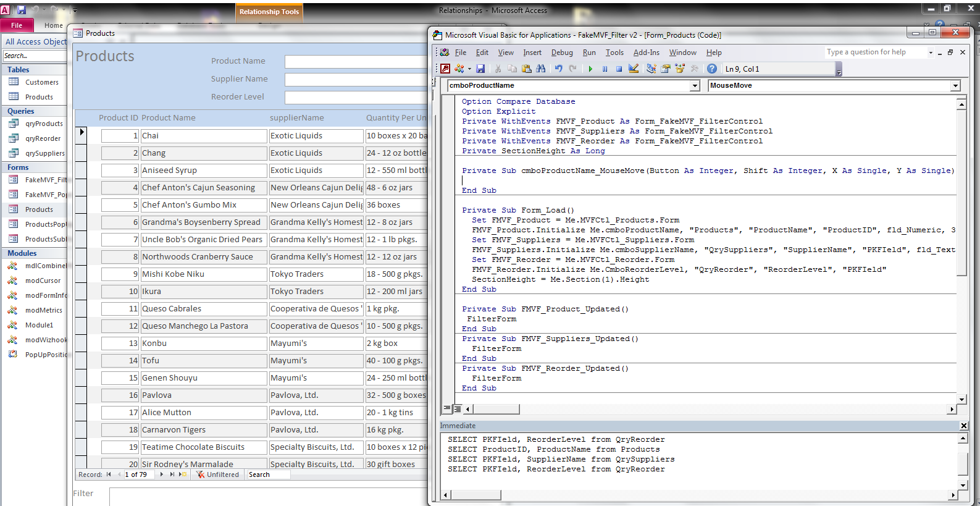Click Reorder Level filter input field
980x506 pixels.
[x=356, y=97]
